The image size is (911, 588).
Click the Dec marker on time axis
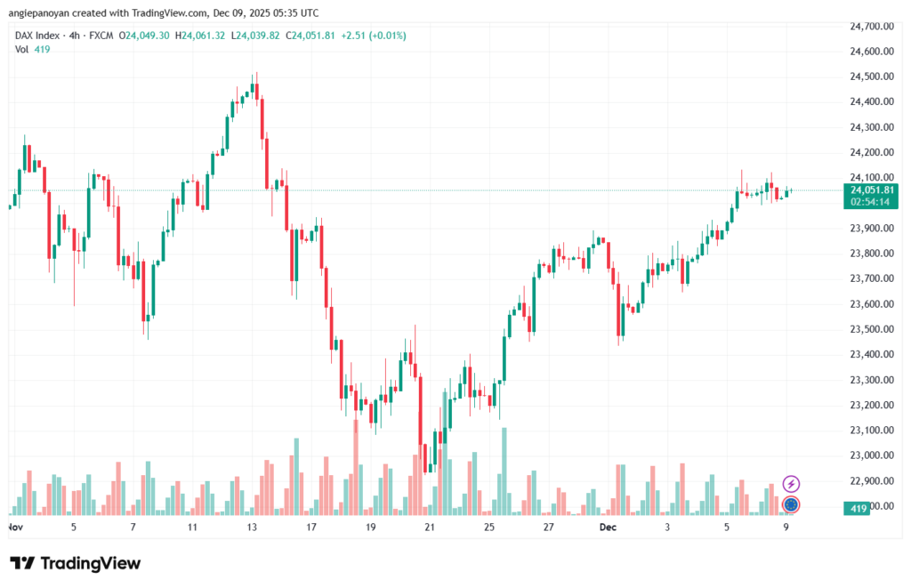(x=608, y=528)
